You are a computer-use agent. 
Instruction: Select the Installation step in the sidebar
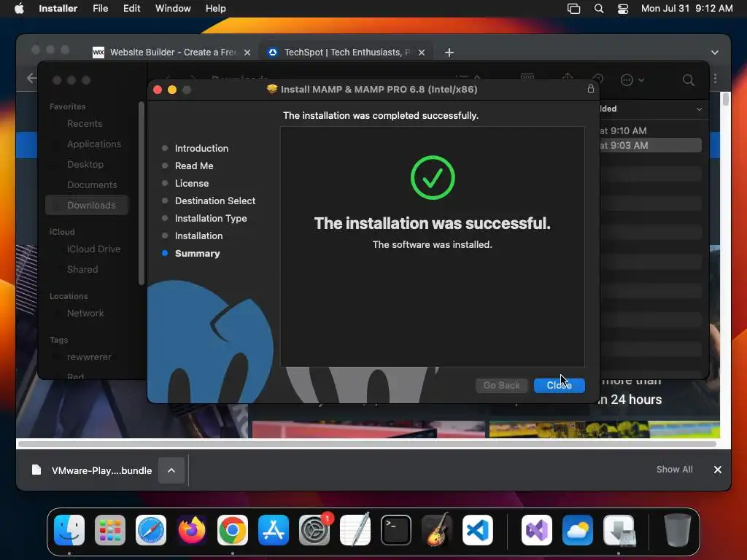coord(198,236)
